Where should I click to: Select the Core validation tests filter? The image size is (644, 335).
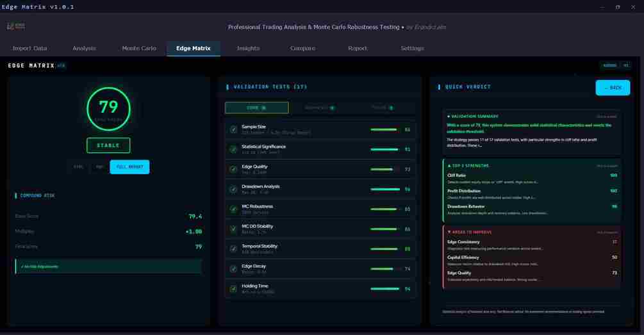[257, 108]
